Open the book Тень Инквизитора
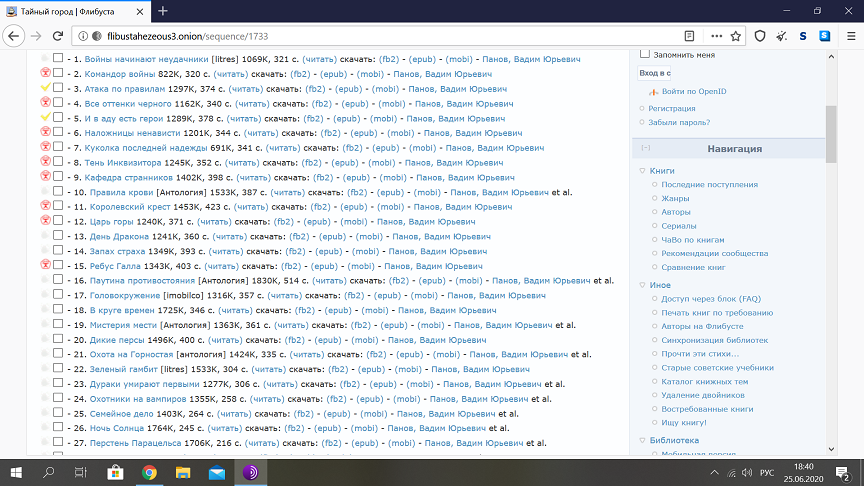 tap(123, 163)
